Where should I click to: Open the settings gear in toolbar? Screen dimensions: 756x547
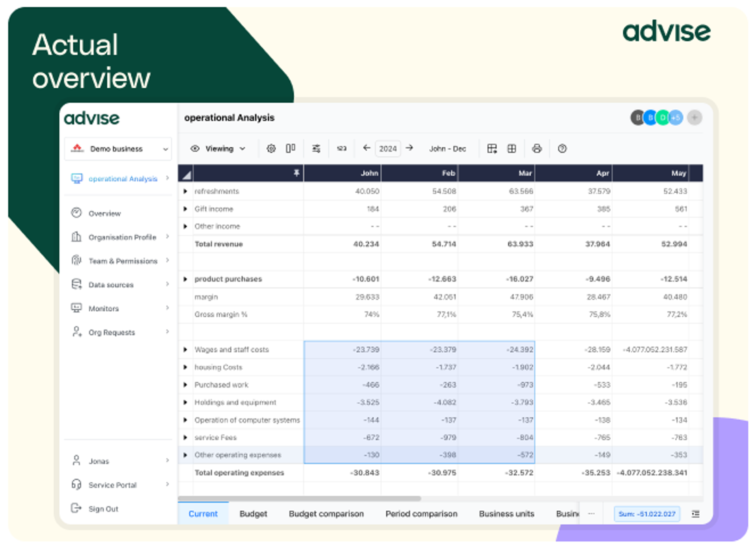pos(271,149)
